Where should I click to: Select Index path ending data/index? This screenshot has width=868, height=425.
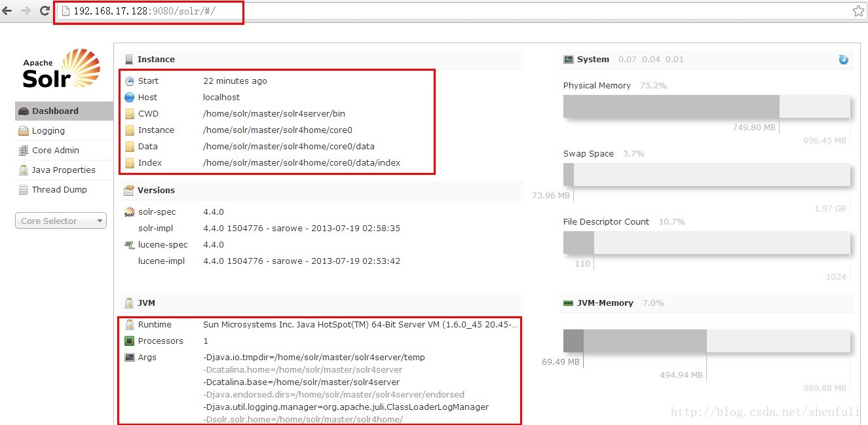coord(302,163)
